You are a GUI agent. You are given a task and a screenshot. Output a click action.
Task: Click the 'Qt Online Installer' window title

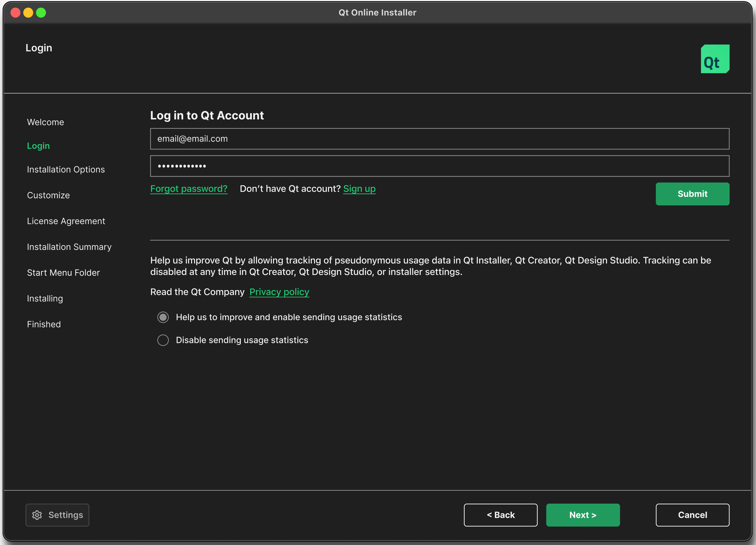[x=377, y=12]
